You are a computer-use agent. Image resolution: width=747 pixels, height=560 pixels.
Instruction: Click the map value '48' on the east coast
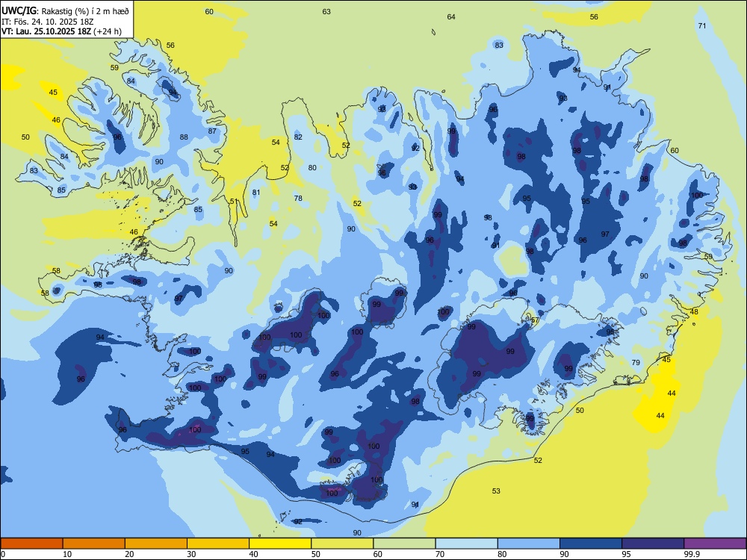[x=694, y=312]
